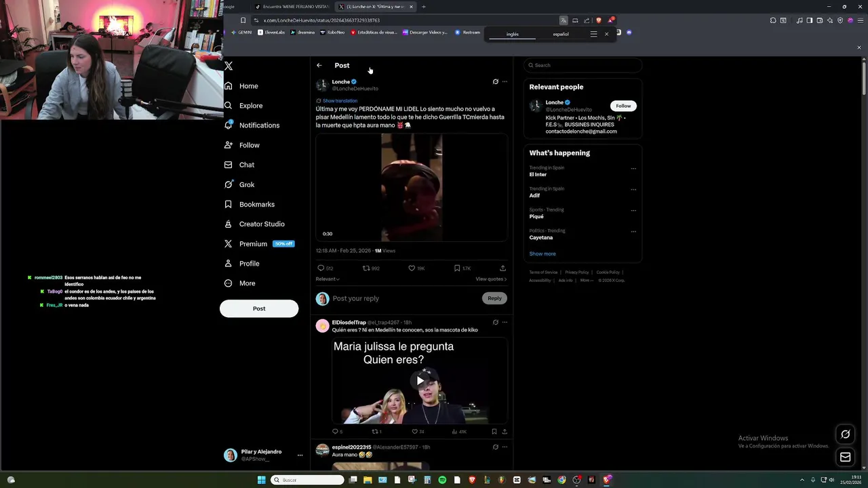Open Spotify from the taskbar
The height and width of the screenshot is (488, 868).
point(442,480)
